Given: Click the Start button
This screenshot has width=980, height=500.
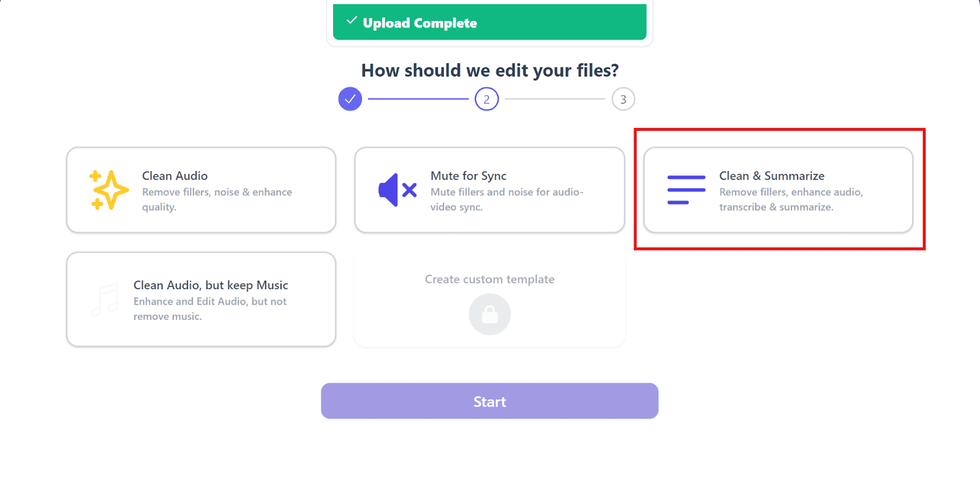Looking at the screenshot, I should pyautogui.click(x=489, y=401).
